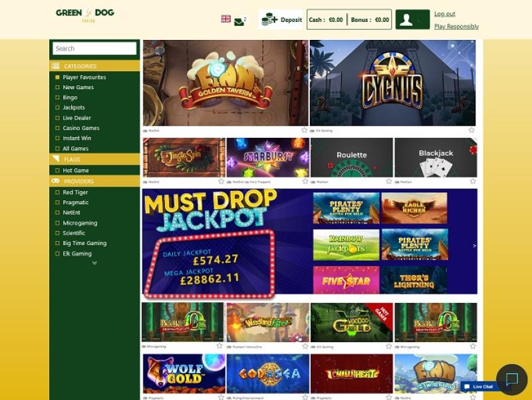The height and width of the screenshot is (400, 532).
Task: Favourite the Finn Golden Tavern star
Action: click(x=305, y=130)
